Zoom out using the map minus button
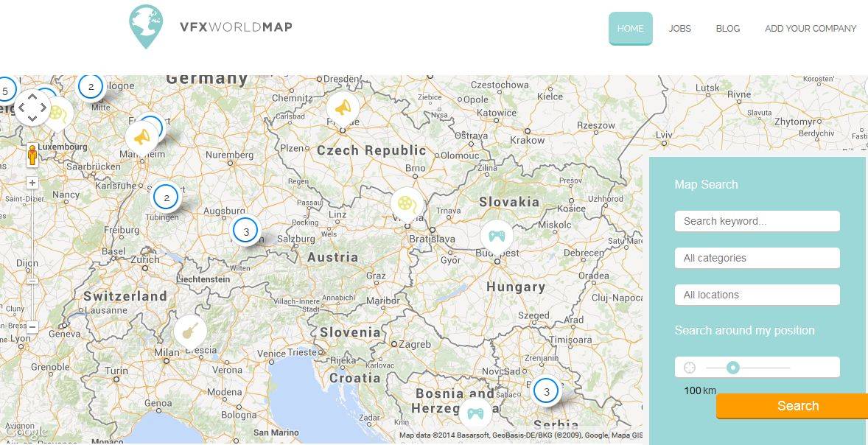This screenshot has height=445, width=868. point(32,326)
